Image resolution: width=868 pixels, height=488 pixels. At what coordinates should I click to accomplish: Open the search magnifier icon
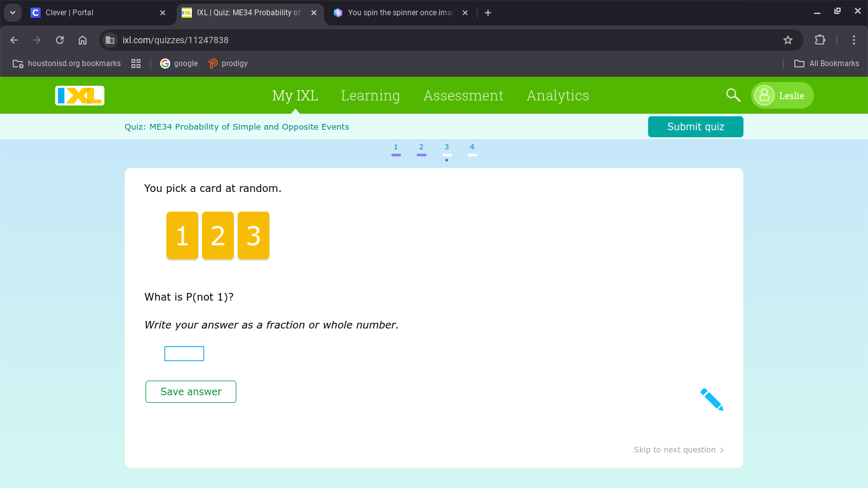tap(733, 95)
